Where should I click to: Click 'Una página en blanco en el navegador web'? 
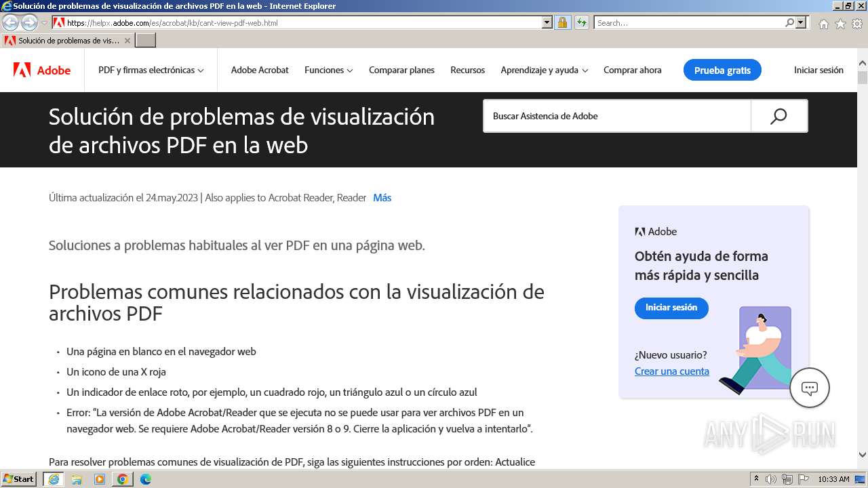[x=161, y=352]
